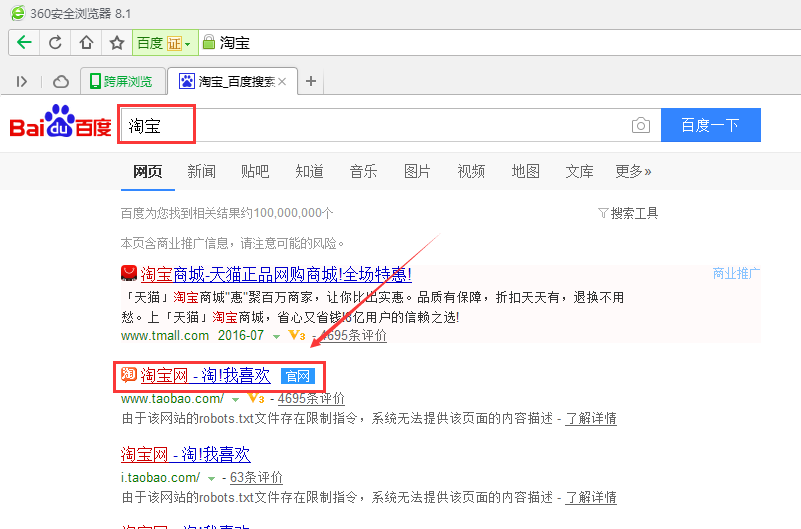The image size is (801, 529).
Task: Expand the 更多» categories
Action: [x=633, y=172]
